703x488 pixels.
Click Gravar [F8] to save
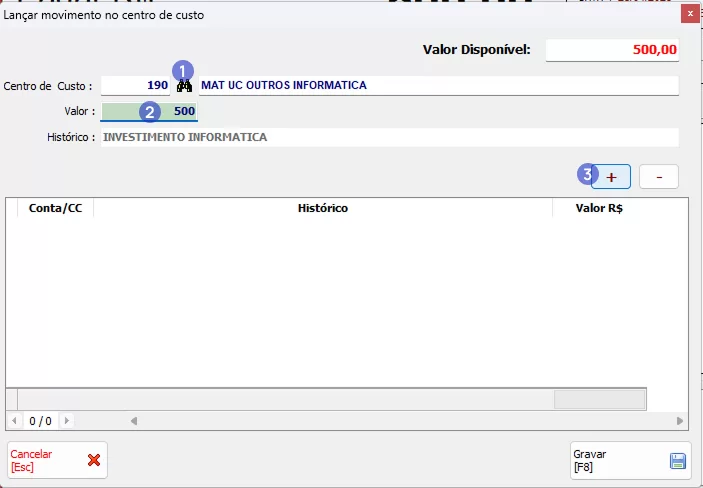point(630,460)
